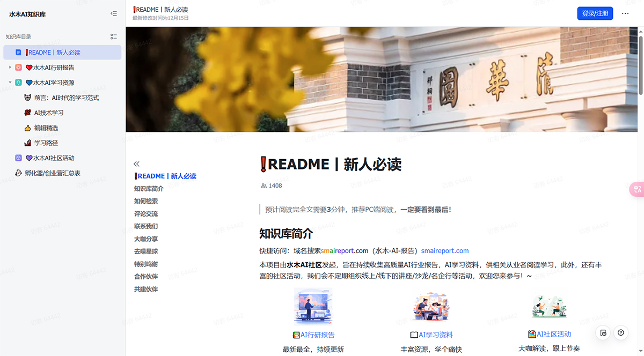Select 知识库简介 in the outline
This screenshot has height=356, width=644.
point(149,188)
